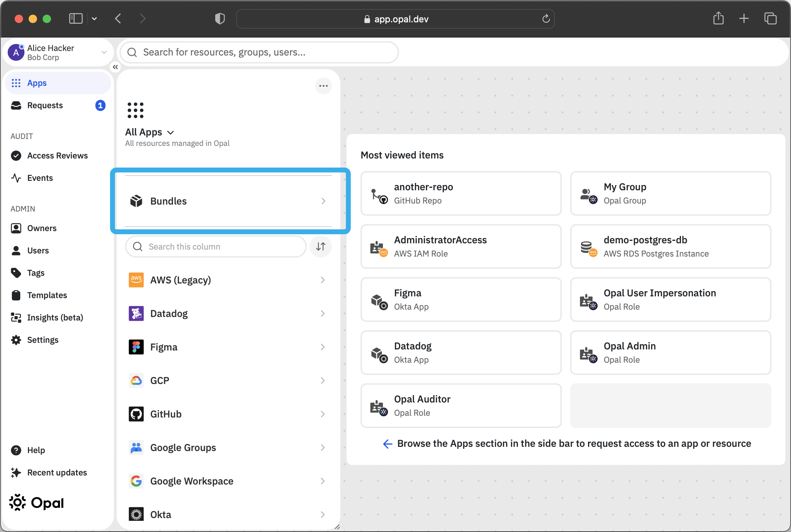Screen dimensions: 791x532
Task: Click the global search field
Action: click(259, 52)
